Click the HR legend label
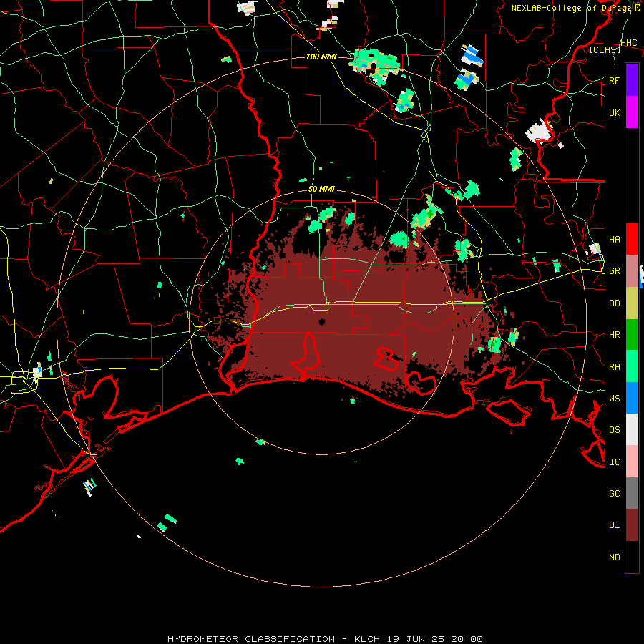 click(x=614, y=335)
